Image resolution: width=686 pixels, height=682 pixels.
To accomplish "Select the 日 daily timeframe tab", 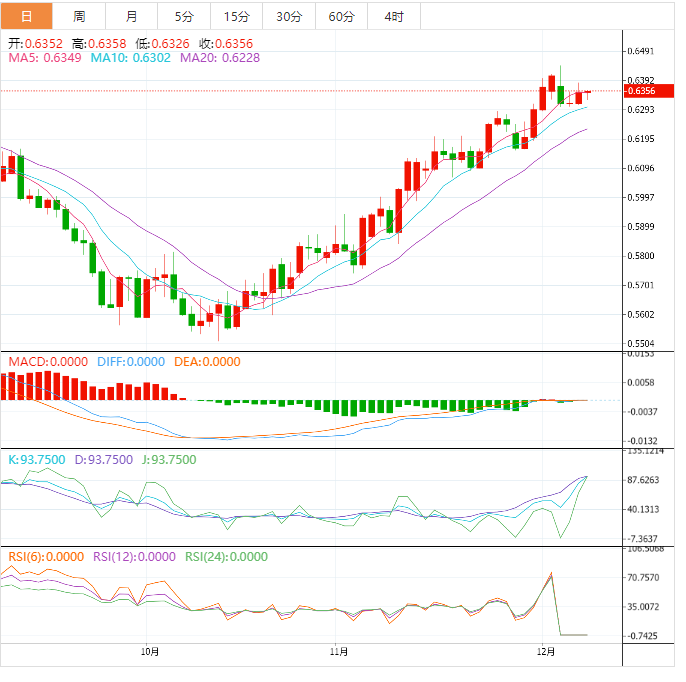I will [27, 16].
